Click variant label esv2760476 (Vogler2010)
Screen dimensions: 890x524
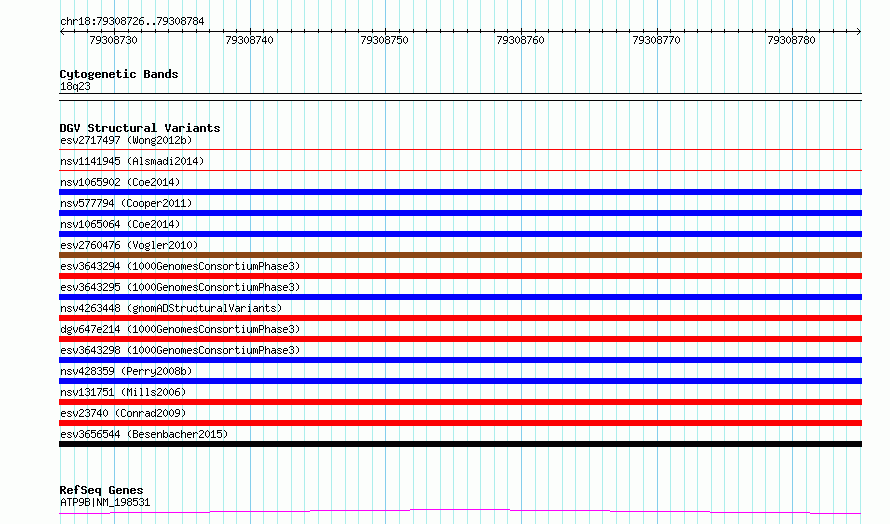point(129,245)
